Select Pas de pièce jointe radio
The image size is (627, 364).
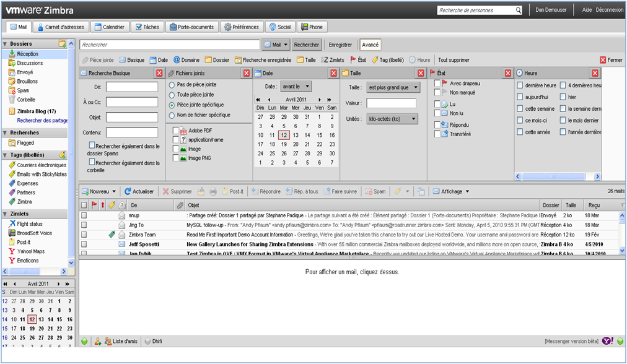coord(172,85)
